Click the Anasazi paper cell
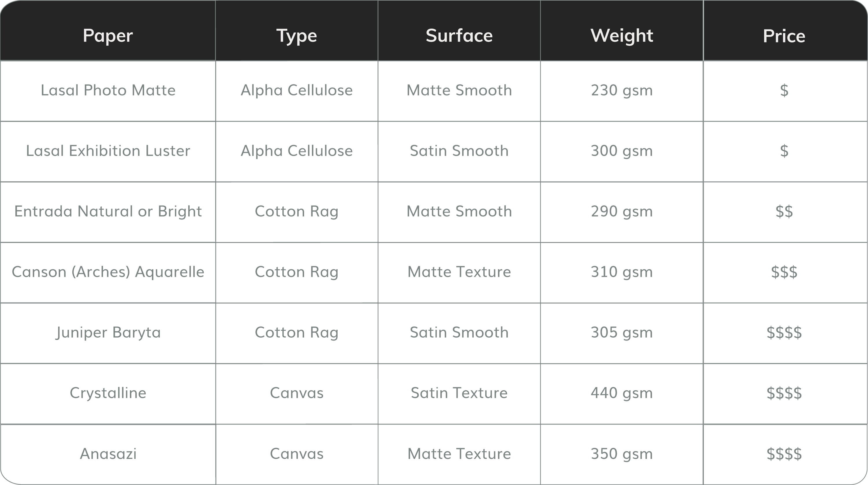Image resolution: width=868 pixels, height=485 pixels. [x=108, y=454]
